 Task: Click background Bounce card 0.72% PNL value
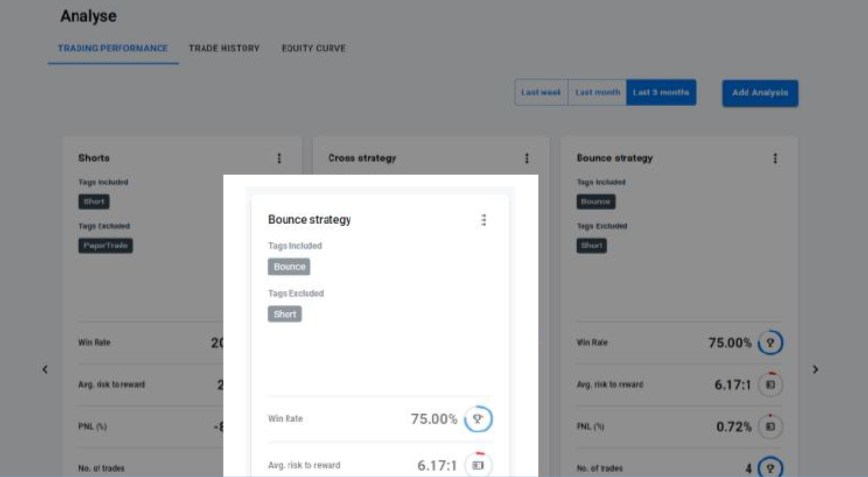[x=733, y=427]
